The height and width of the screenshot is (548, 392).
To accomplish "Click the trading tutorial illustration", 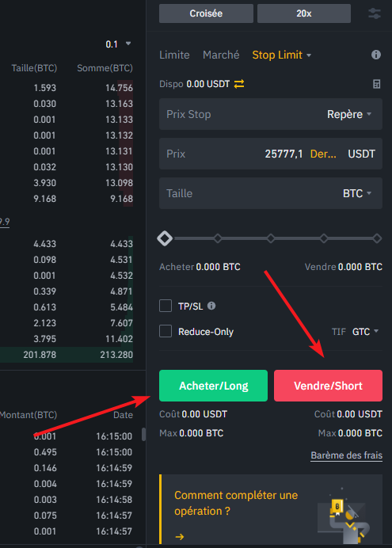I will pyautogui.click(x=343, y=516).
